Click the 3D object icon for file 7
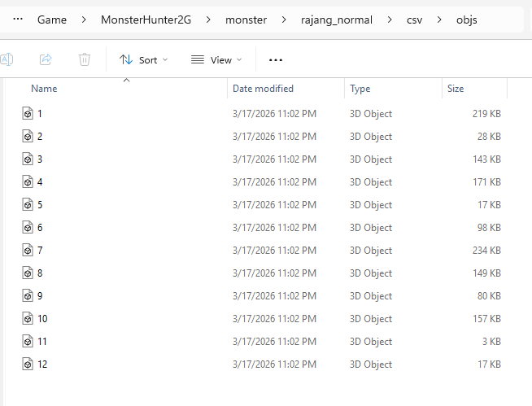The width and height of the screenshot is (532, 406). (x=27, y=251)
